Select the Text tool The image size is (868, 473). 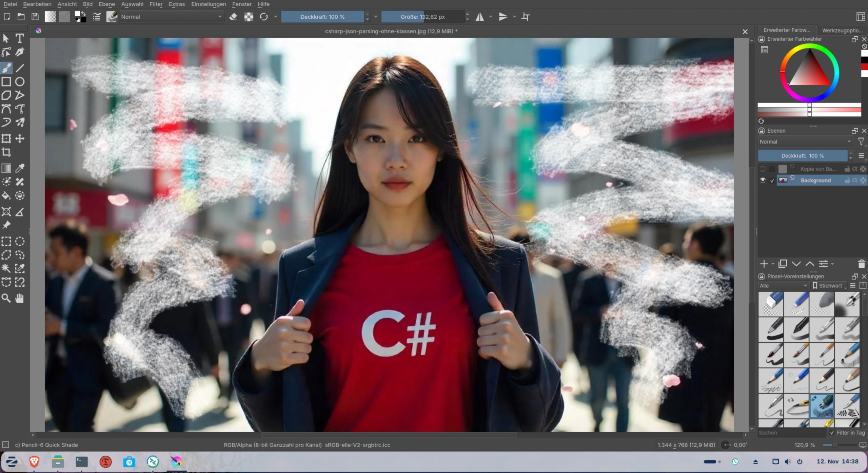coord(20,38)
